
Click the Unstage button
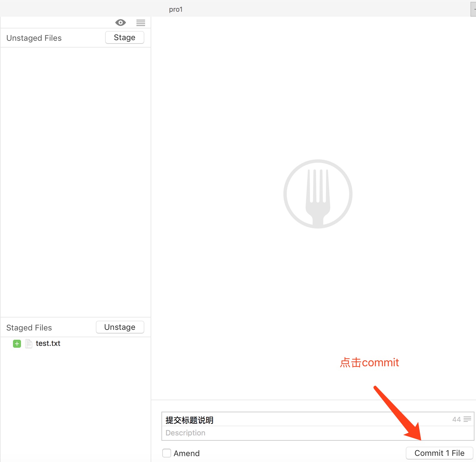coord(120,327)
